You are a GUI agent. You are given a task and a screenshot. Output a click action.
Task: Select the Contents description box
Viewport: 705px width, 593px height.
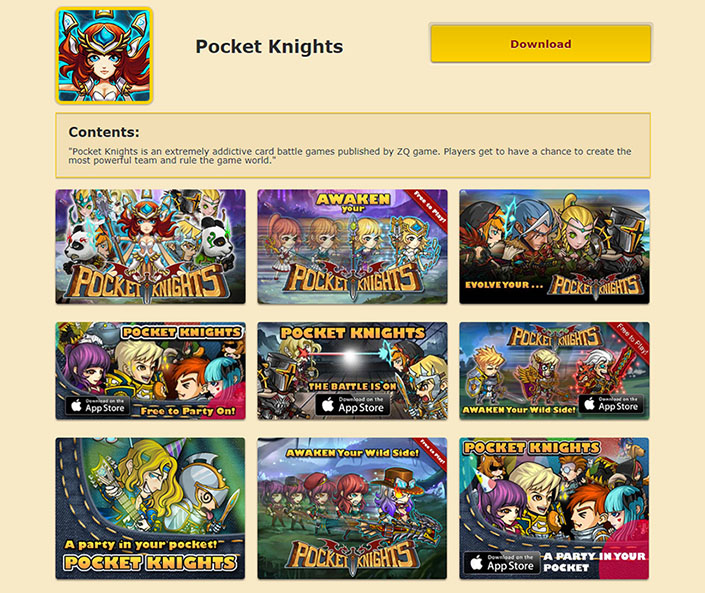point(353,145)
